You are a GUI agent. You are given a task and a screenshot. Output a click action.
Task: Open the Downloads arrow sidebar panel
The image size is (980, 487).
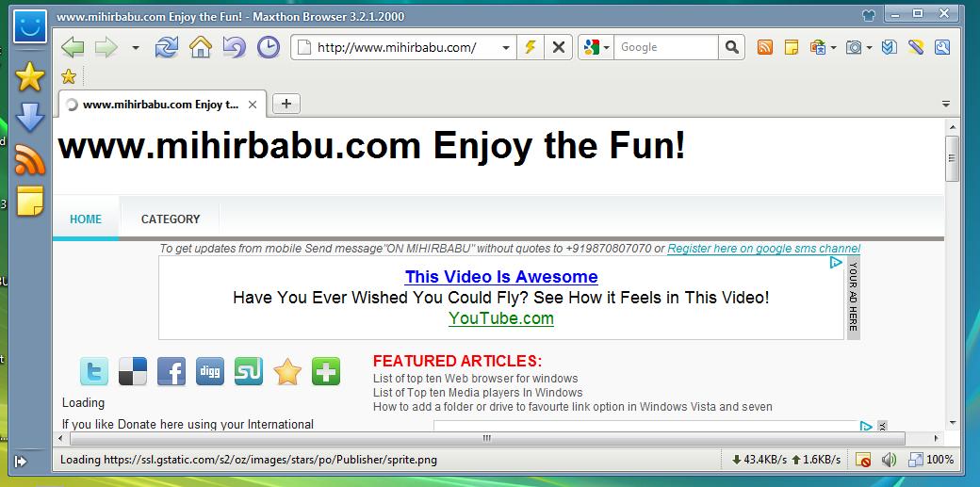(29, 118)
